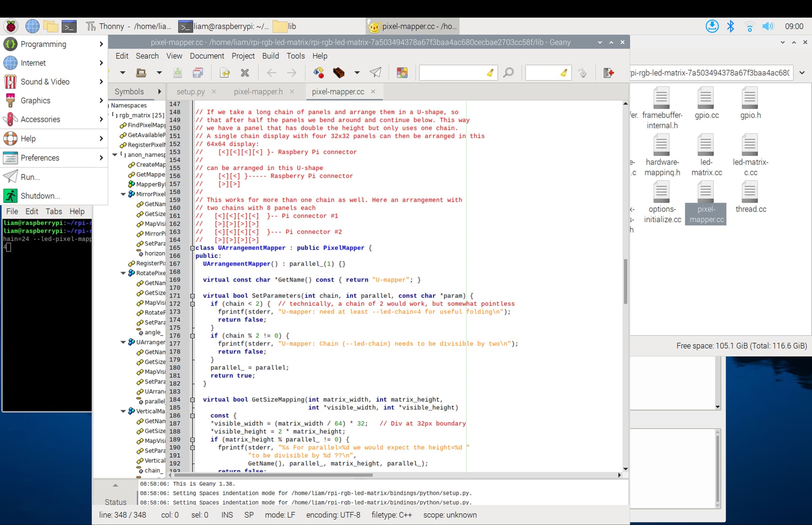Screen dimensions: 812x525
Task: Clear the search field with broom icon
Action: pyautogui.click(x=490, y=73)
